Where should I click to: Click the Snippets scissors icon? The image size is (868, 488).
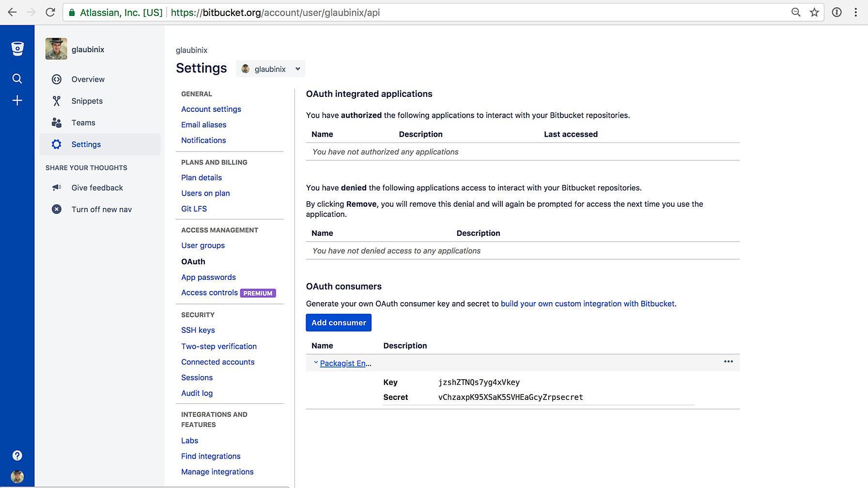[x=57, y=101]
